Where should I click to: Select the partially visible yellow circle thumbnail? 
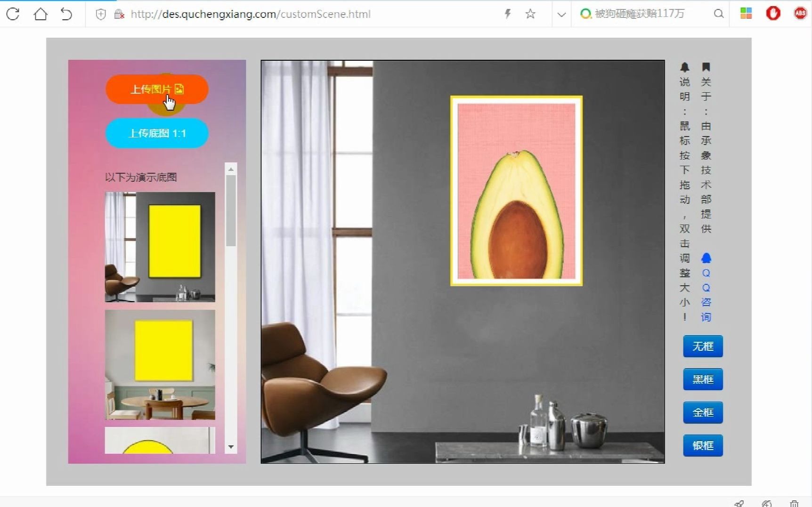click(x=160, y=440)
